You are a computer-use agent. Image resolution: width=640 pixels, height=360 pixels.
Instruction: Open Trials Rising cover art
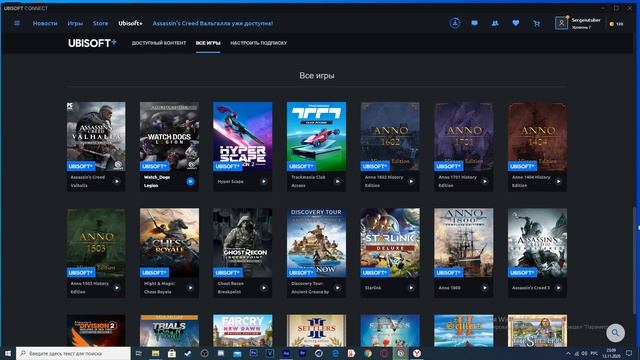[x=169, y=331]
